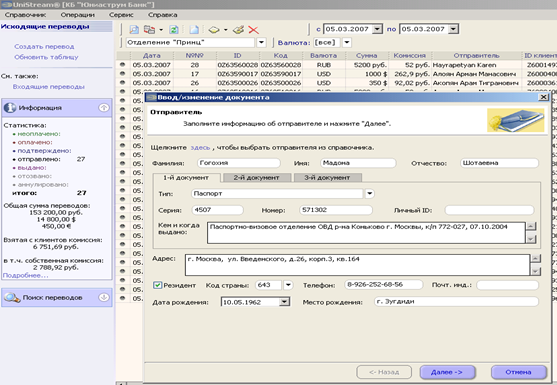Click the Имя input field
Viewport: 557px width, 385px height.
[358, 163]
